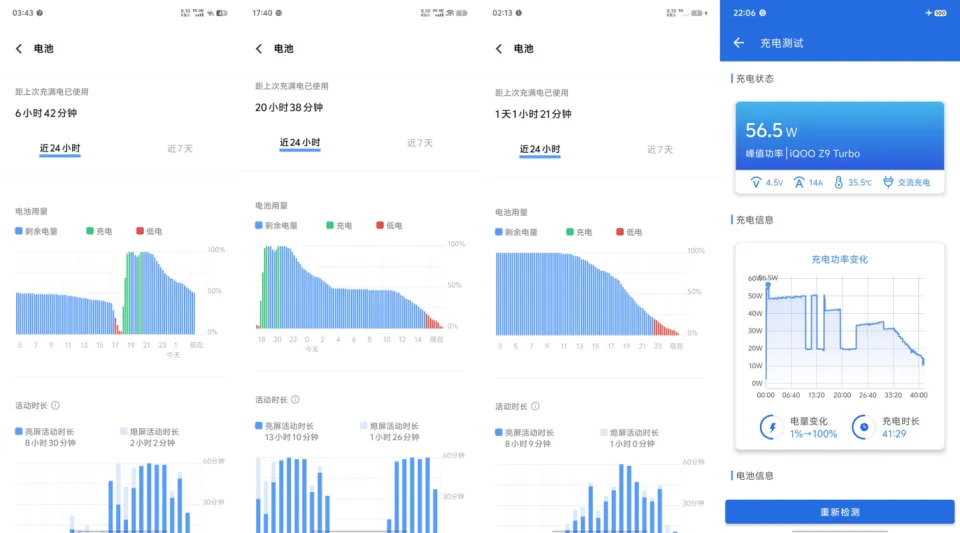This screenshot has height=533, width=960.
Task: Tap the 电量变化 lightning bolt icon
Action: [x=770, y=427]
